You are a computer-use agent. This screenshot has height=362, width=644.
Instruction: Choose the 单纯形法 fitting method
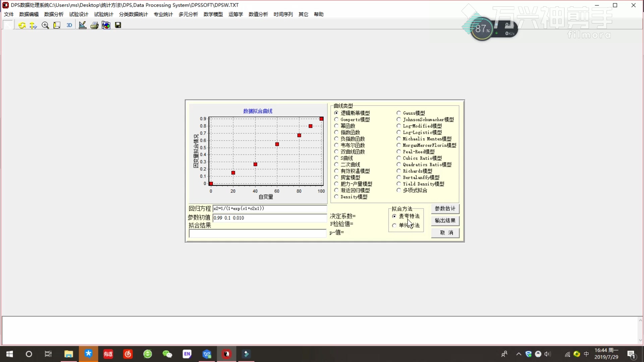[x=394, y=225]
